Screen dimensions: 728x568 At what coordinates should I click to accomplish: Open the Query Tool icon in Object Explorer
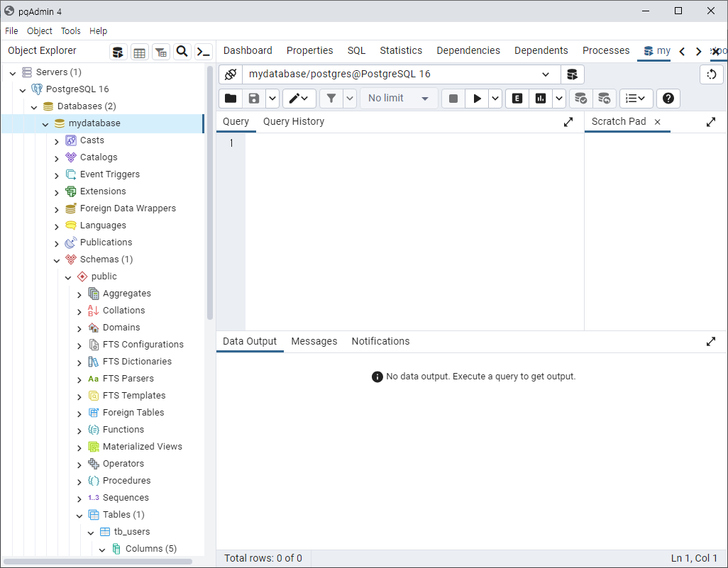tap(118, 52)
